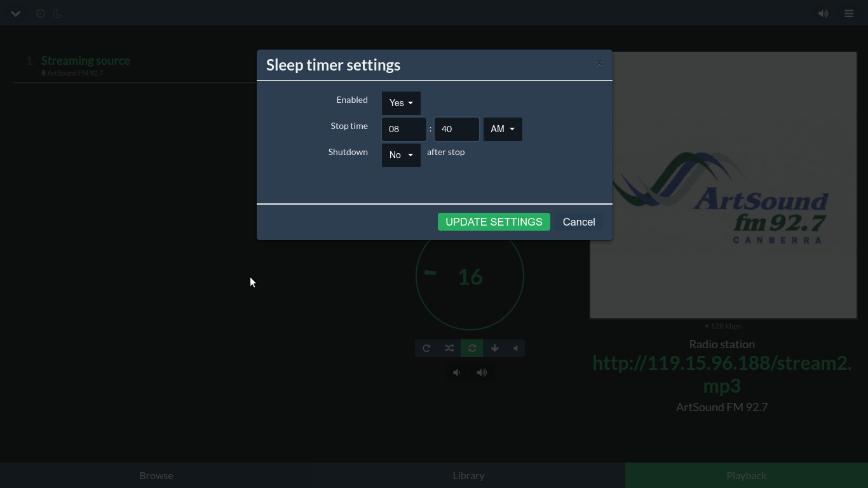Click the 'after stop' label
This screenshot has width=868, height=488.
[x=445, y=152]
